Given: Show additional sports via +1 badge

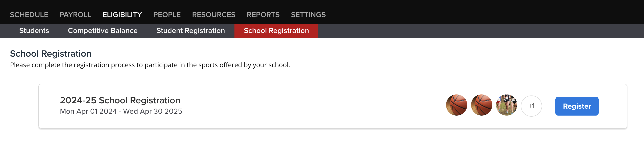Looking at the screenshot, I should tap(531, 106).
